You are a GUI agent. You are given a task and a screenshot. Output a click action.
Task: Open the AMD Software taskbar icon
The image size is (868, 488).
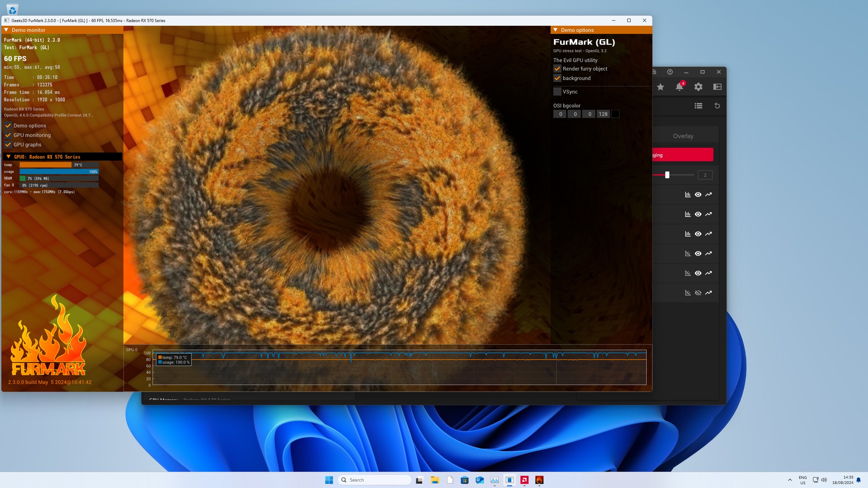pos(524,480)
